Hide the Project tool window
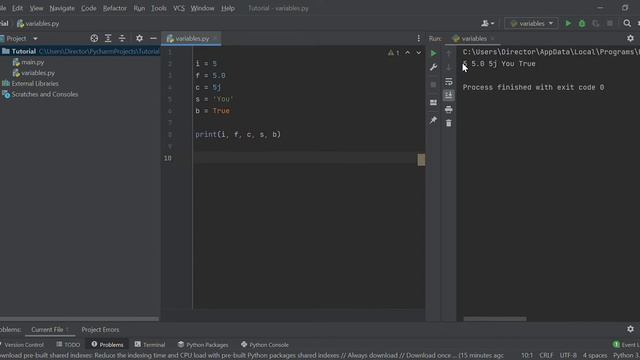 (153, 38)
